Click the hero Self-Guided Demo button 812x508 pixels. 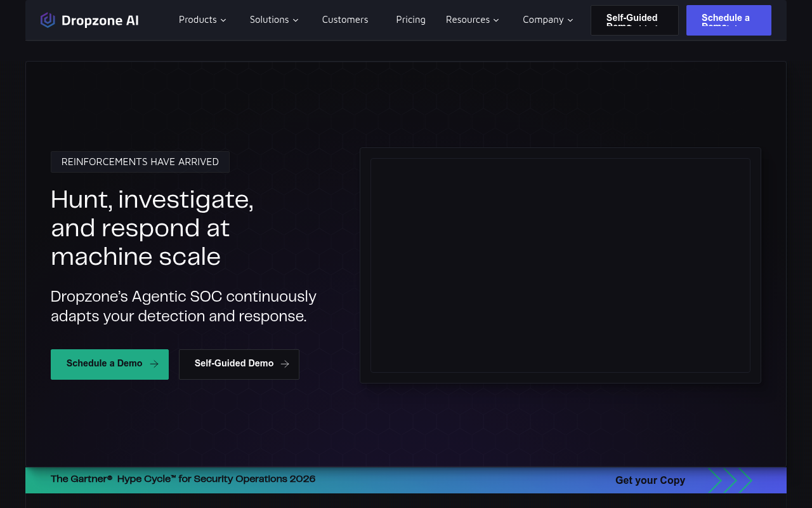tap(239, 364)
